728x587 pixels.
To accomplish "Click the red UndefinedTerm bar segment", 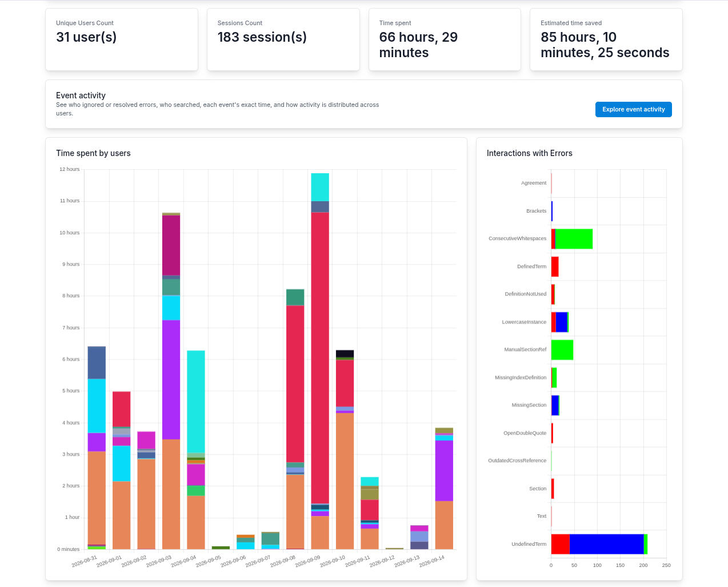I will tap(561, 544).
